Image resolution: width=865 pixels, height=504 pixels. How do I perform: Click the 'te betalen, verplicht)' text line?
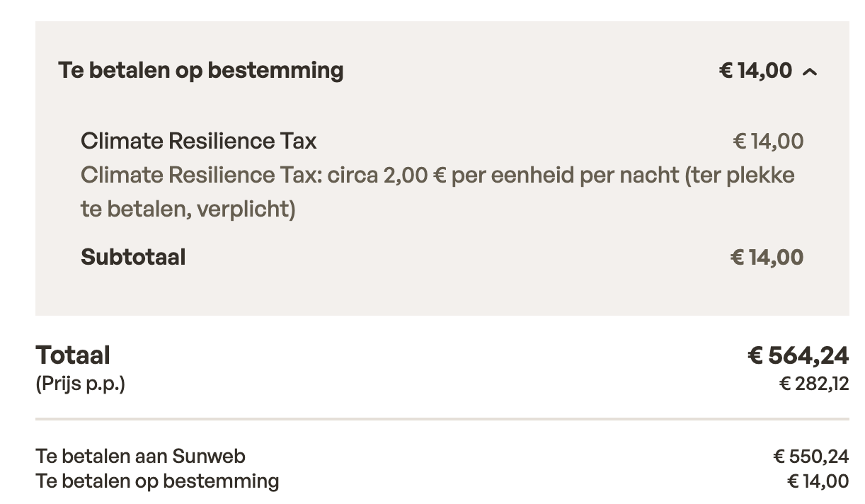(x=188, y=209)
